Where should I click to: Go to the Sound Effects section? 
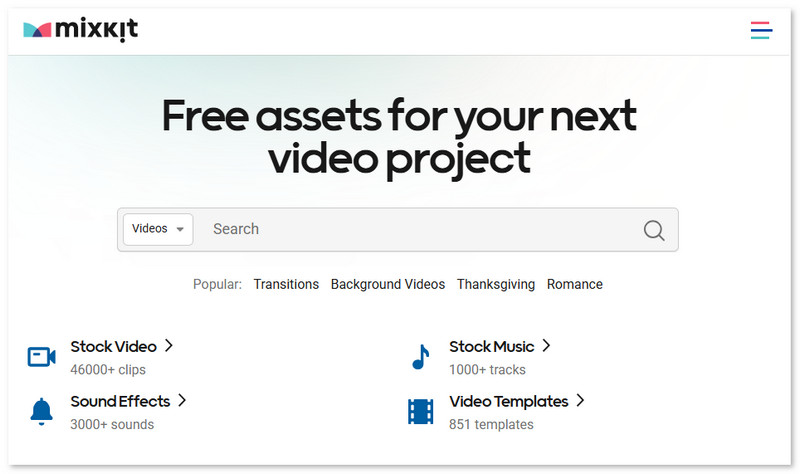click(x=120, y=401)
